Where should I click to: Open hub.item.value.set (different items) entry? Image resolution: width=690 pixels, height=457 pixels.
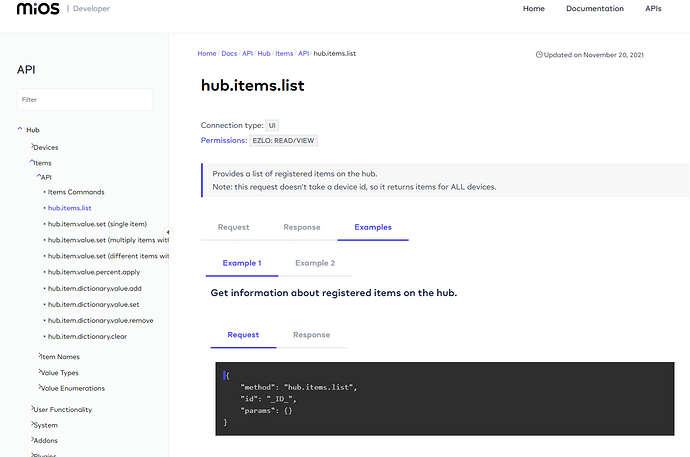[x=108, y=256]
